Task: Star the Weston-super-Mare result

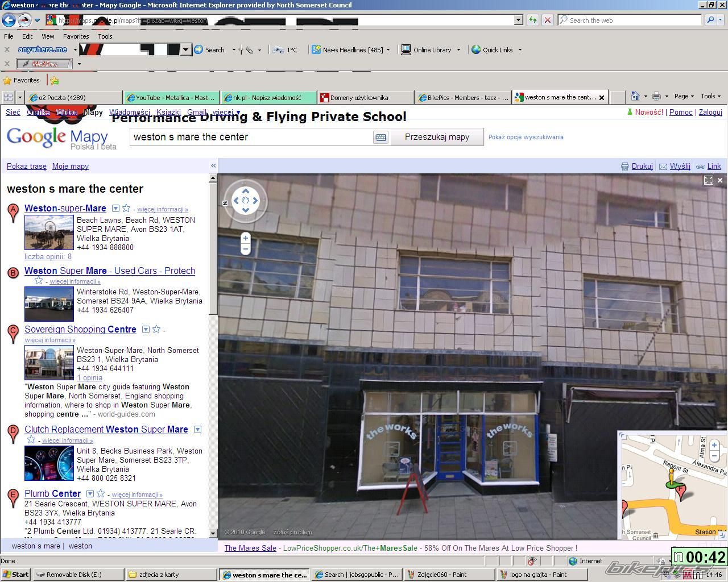Action: point(126,209)
